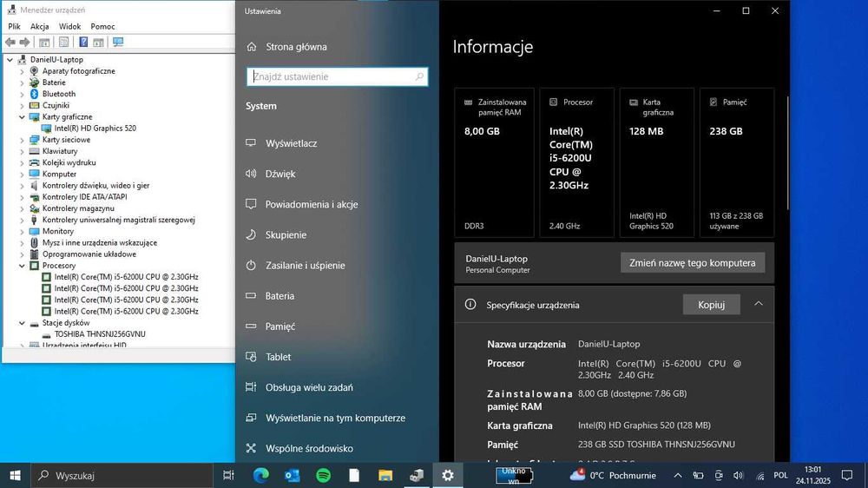
Task: Go to Strona główna in Settings
Action: coord(296,47)
